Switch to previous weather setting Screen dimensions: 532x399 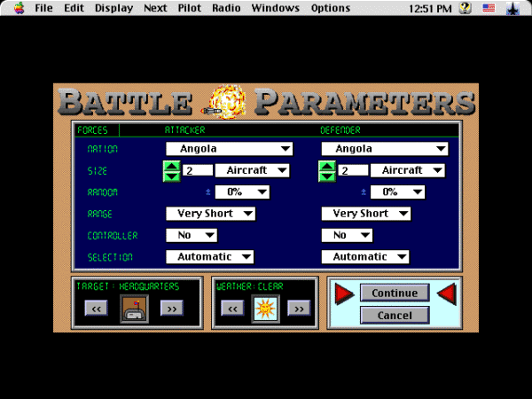(231, 308)
